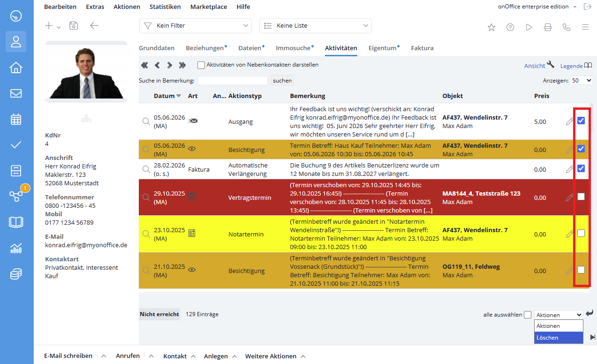
Task: Open the 'Anzeigen' 50 entries dropdown
Action: (582, 80)
